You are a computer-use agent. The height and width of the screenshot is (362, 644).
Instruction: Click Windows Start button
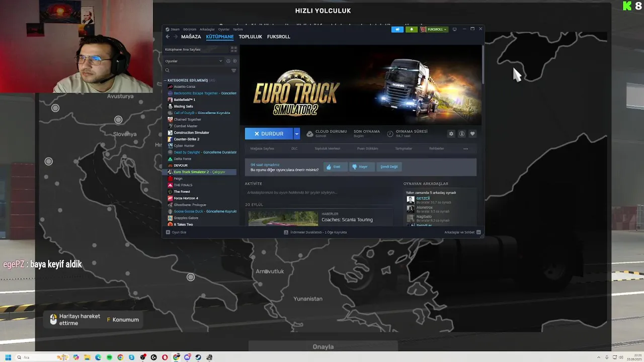tap(8, 357)
